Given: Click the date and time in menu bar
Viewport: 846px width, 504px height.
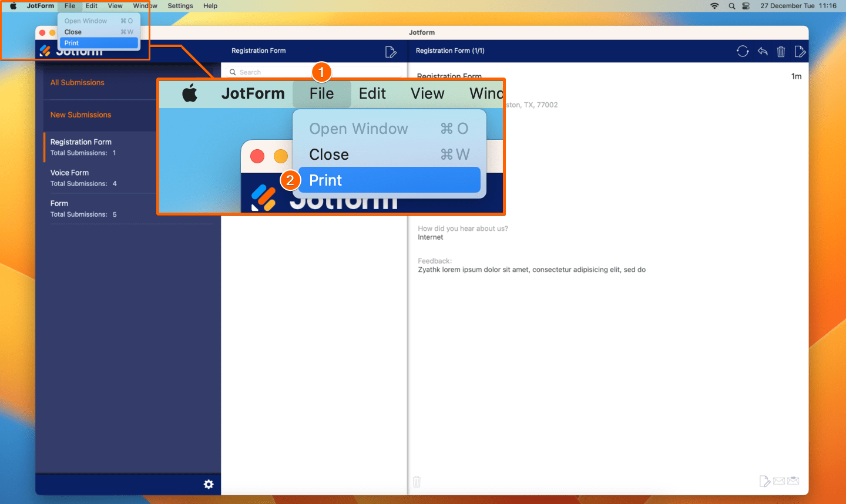Looking at the screenshot, I should point(798,6).
